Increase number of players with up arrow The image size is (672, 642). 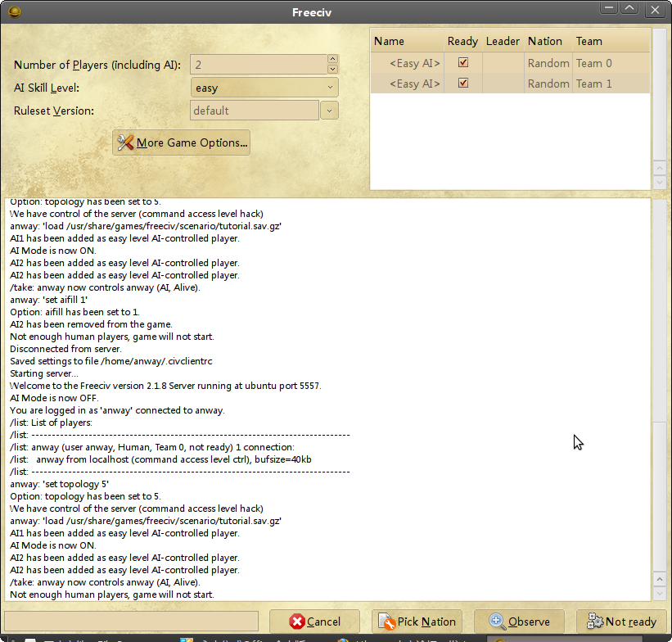click(332, 59)
